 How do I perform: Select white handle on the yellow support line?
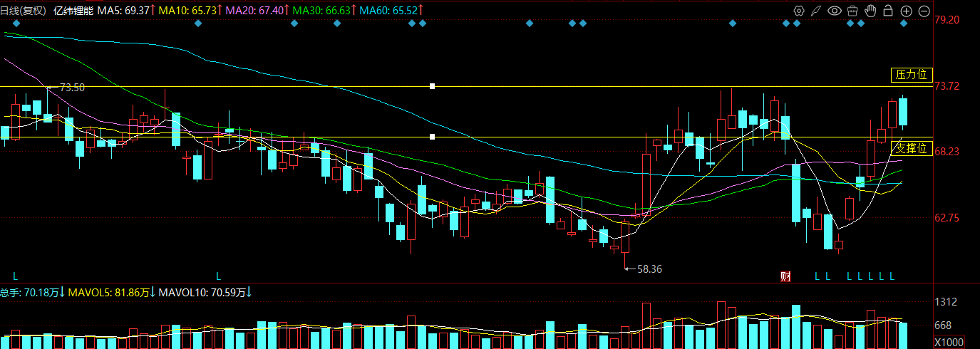432,137
